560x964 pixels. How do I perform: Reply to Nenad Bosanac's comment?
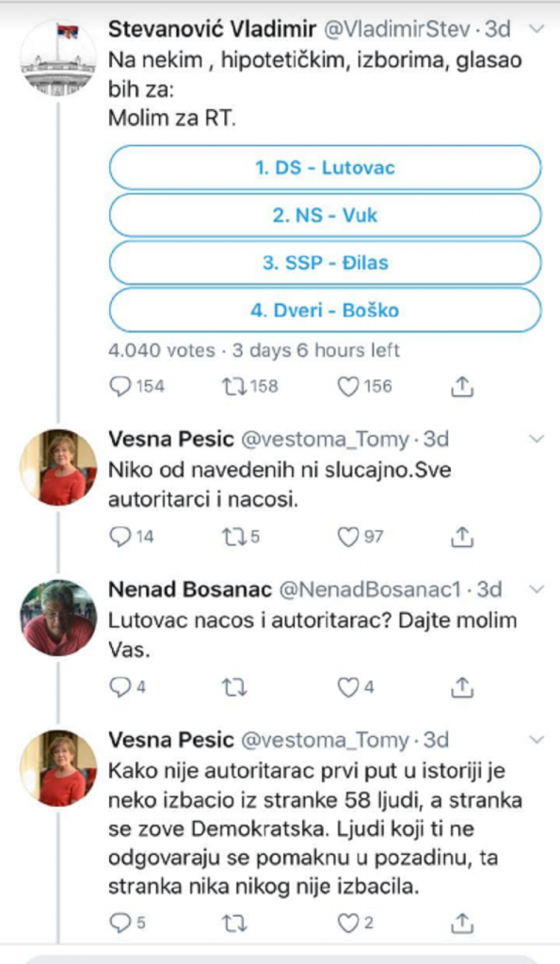119,685
